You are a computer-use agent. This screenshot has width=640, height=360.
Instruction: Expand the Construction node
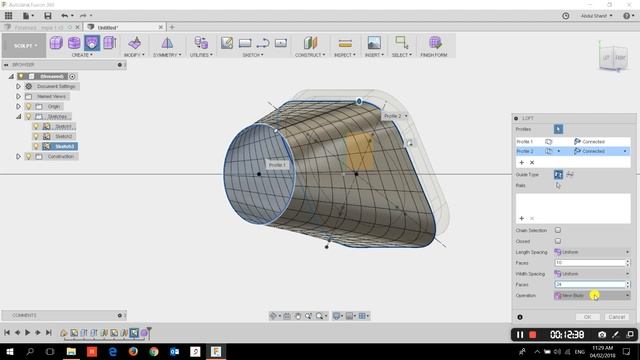tap(18, 156)
